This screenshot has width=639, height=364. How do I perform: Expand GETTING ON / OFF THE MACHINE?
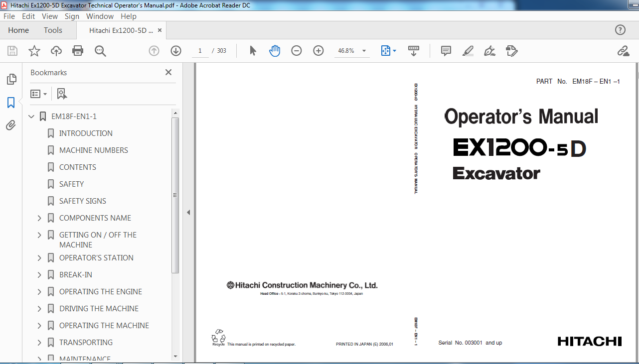tap(39, 235)
